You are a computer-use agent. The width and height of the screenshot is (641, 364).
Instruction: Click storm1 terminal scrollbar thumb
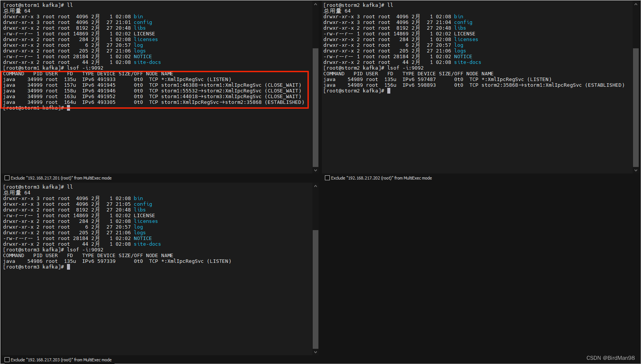(x=315, y=107)
